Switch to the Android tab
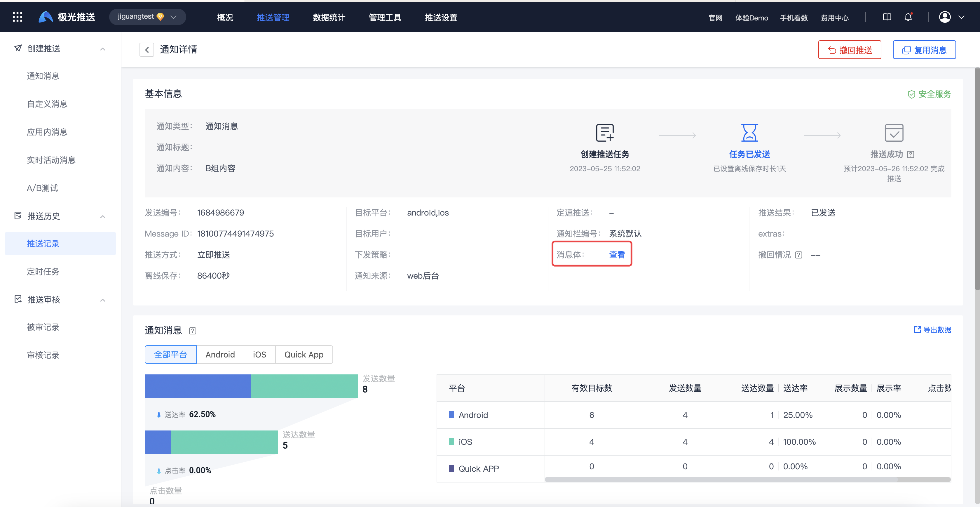Image resolution: width=980 pixels, height=507 pixels. 220,355
